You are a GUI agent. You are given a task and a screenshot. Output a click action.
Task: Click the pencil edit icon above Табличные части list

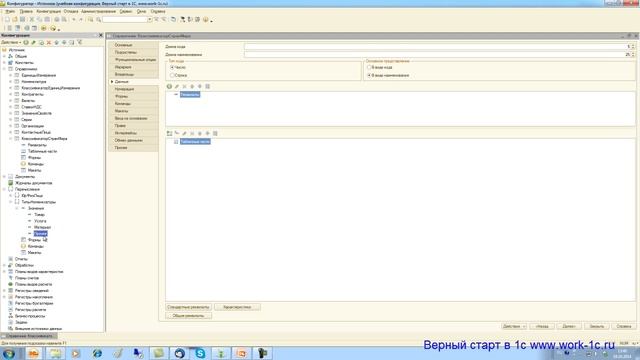pyautogui.click(x=184, y=133)
